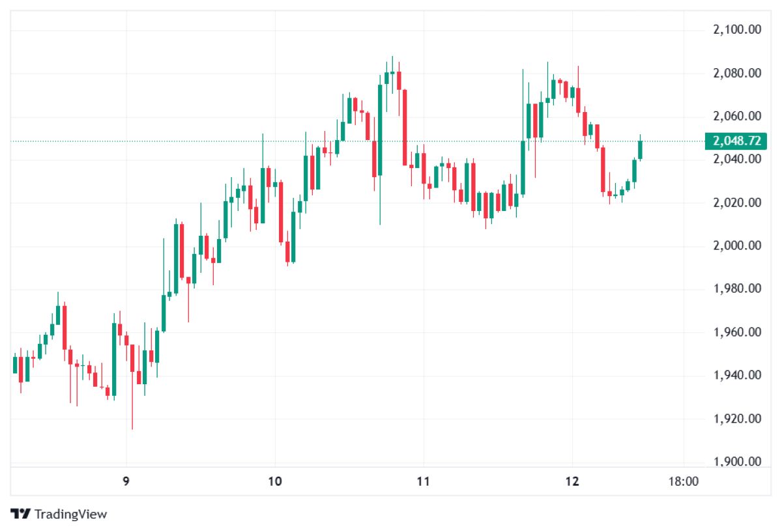The image size is (782, 532).
Task: Click the 2,080.00 price axis label
Action: coord(738,73)
